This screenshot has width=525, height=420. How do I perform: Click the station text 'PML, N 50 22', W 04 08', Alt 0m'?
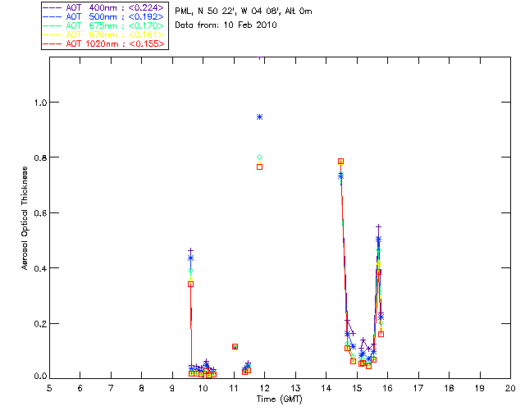click(244, 11)
